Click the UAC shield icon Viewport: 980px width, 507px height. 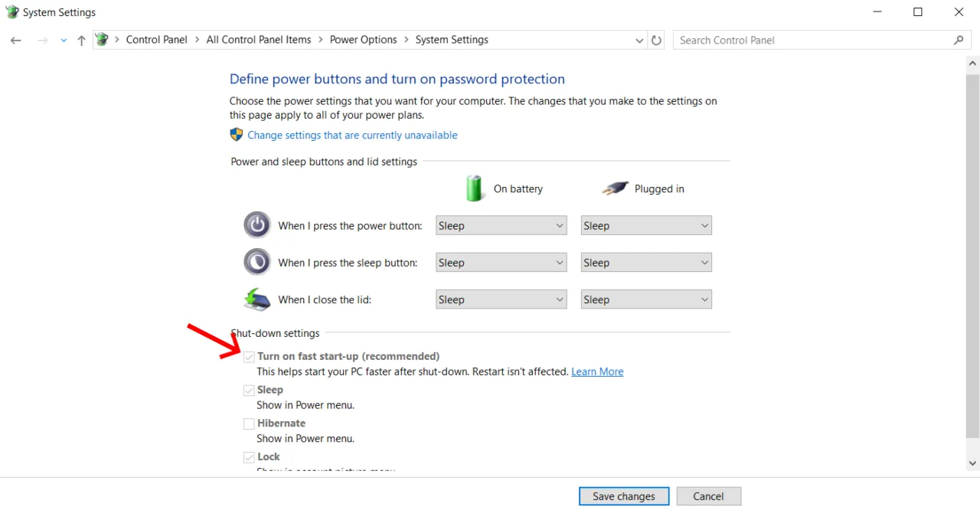click(236, 134)
